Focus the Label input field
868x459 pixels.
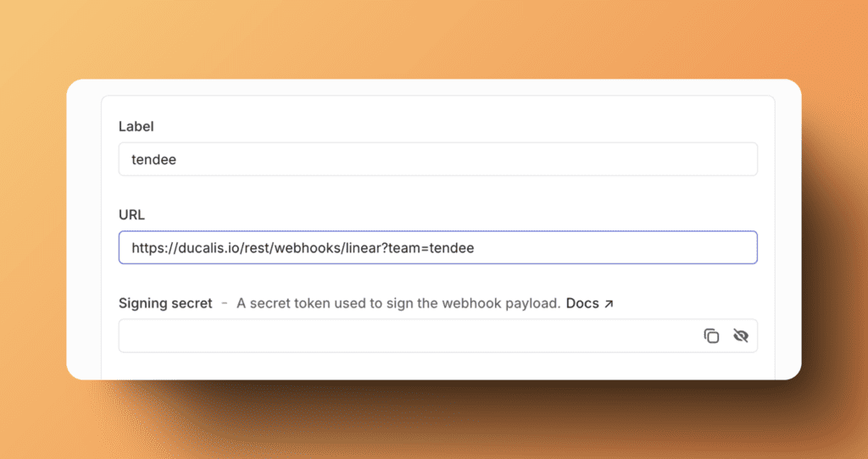point(437,159)
